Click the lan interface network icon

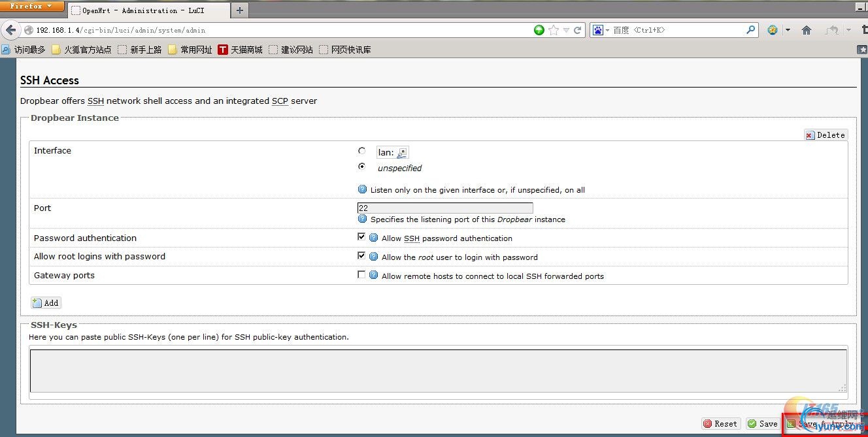click(402, 152)
